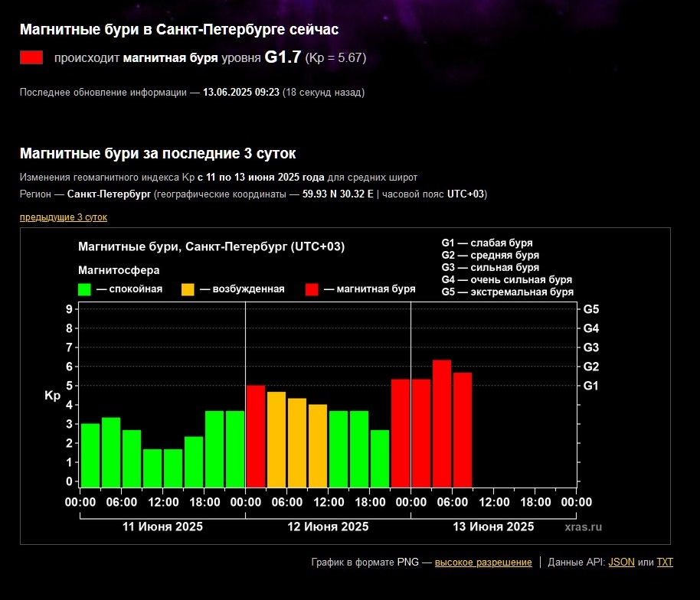Image resolution: width=700 pixels, height=600 pixels.
Task: Click the "13 Июня 2025" date label
Action: [x=493, y=527]
